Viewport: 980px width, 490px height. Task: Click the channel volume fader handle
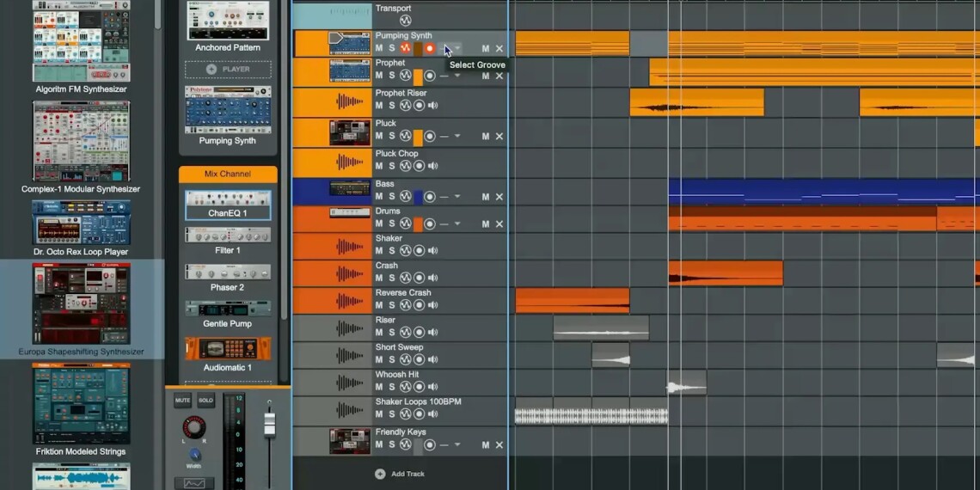click(x=269, y=423)
